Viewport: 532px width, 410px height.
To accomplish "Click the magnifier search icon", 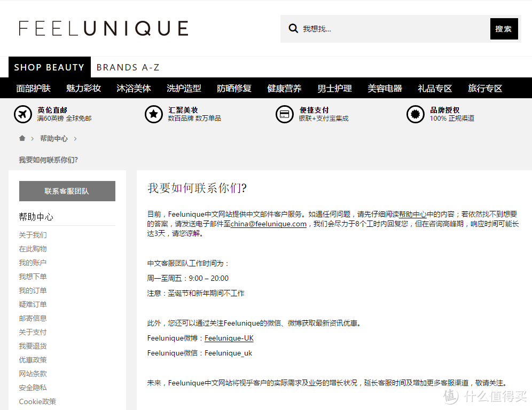I will pos(293,28).
